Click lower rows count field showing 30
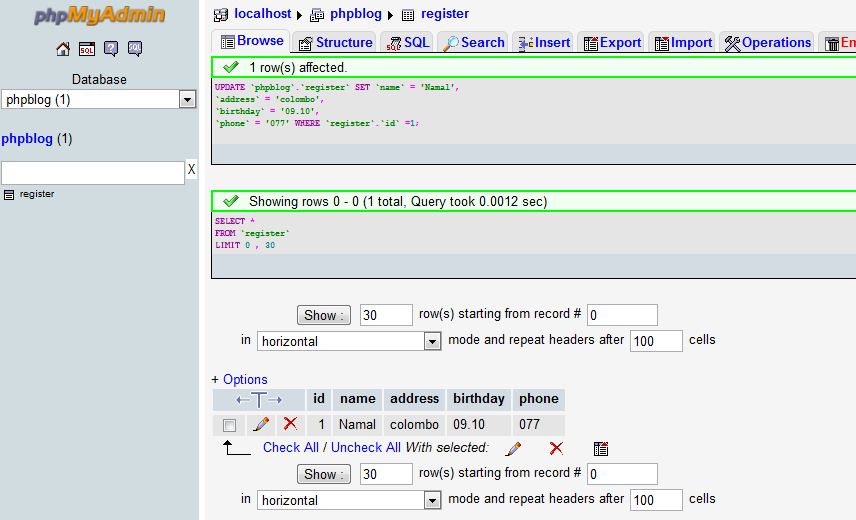This screenshot has height=520, width=856. pos(386,474)
